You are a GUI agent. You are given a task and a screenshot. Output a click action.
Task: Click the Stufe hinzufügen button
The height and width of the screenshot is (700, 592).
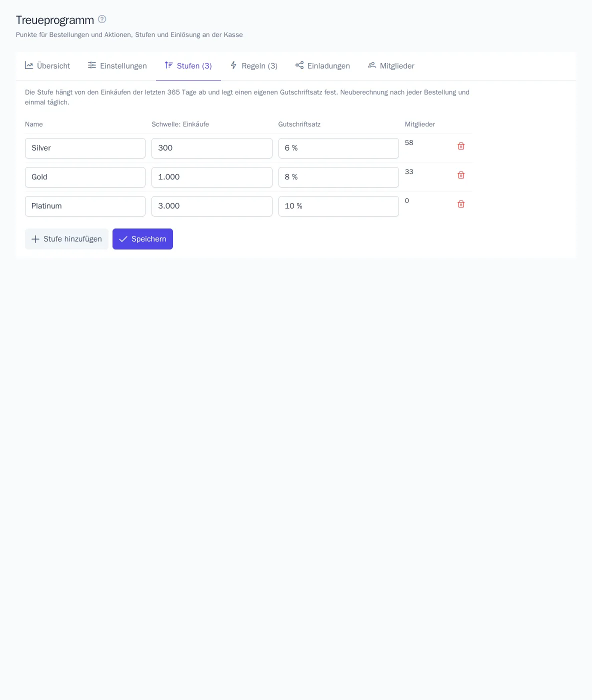[66, 239]
